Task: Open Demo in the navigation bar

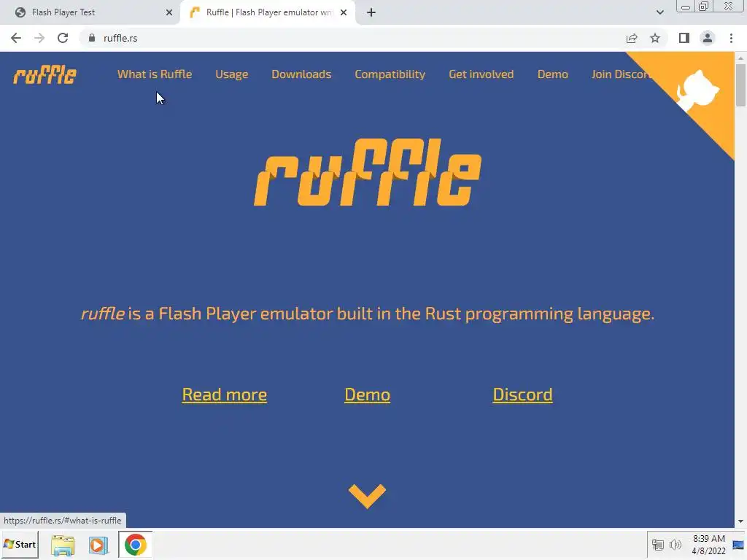Action: [x=553, y=74]
